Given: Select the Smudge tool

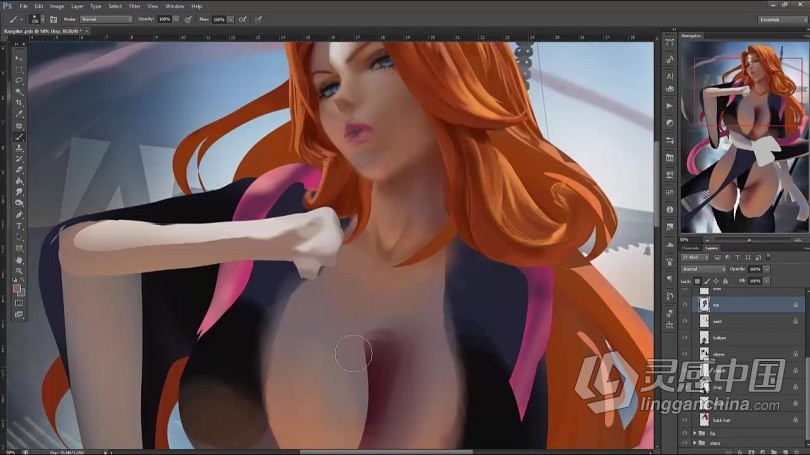Looking at the screenshot, I should click(19, 192).
